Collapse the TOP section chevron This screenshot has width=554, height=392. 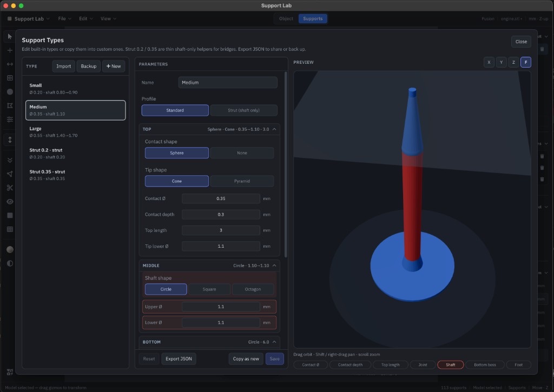(274, 129)
